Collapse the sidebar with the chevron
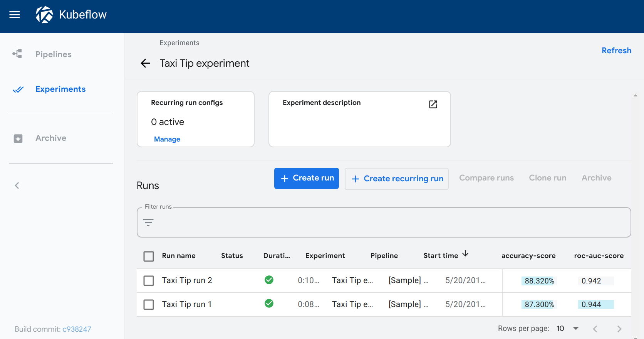This screenshot has width=644, height=339. tap(17, 186)
